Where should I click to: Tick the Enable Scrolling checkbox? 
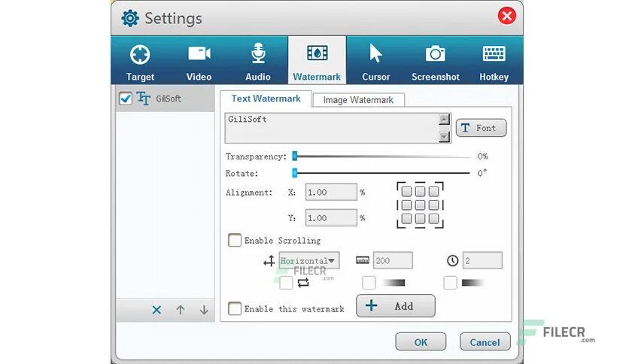tap(235, 240)
